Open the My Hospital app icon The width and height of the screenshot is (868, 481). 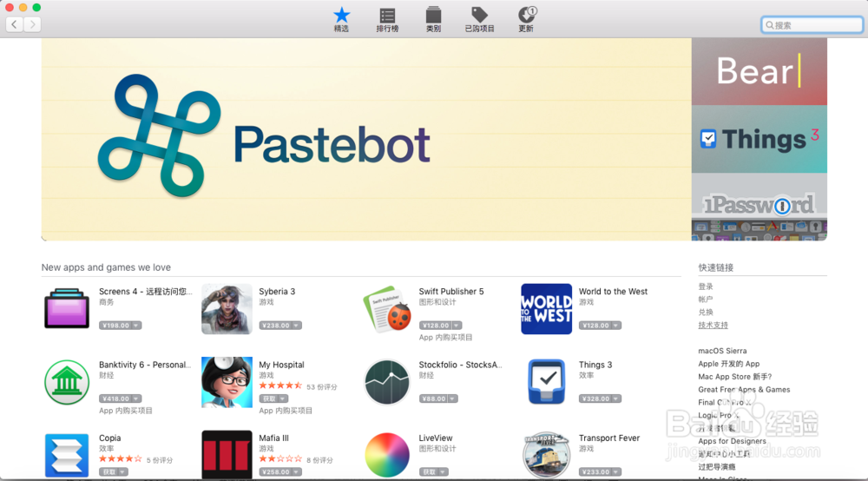point(227,383)
